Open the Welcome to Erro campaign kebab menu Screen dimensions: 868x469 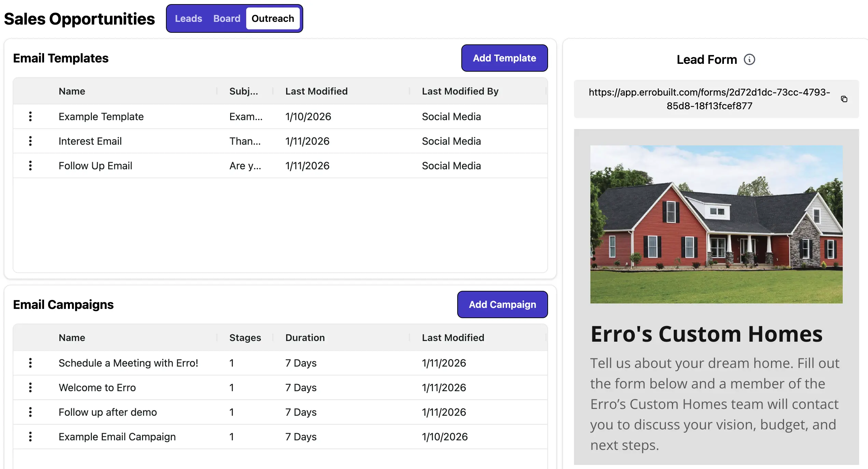30,387
